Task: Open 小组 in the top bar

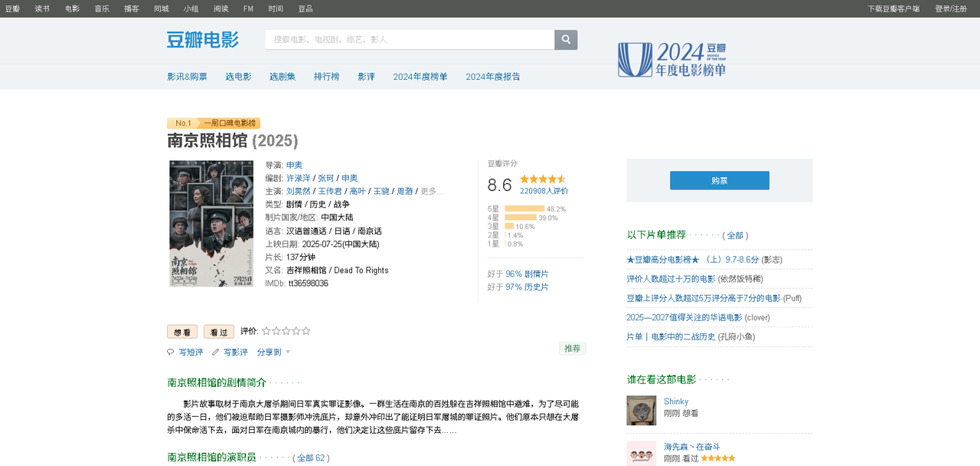Action: point(191,8)
